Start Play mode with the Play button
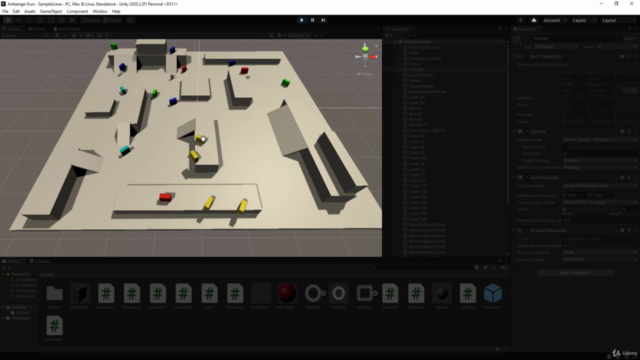Screen dimensions: 640x360 pos(302,20)
